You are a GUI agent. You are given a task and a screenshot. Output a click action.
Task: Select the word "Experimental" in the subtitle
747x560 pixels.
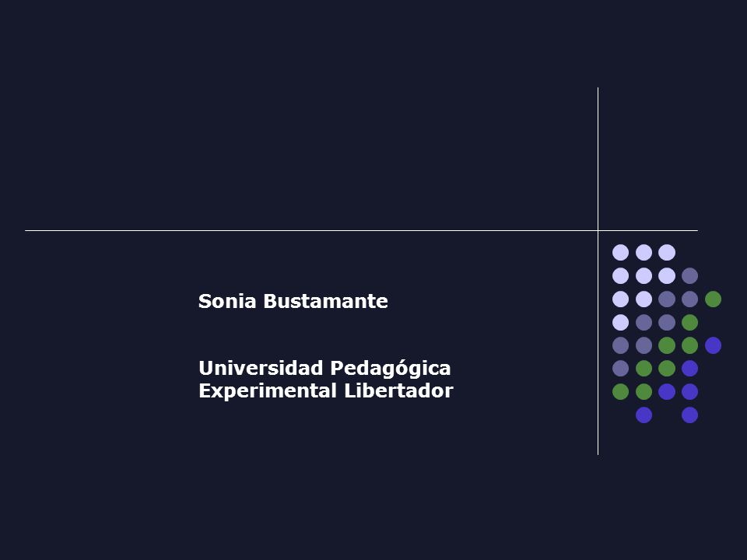point(268,391)
